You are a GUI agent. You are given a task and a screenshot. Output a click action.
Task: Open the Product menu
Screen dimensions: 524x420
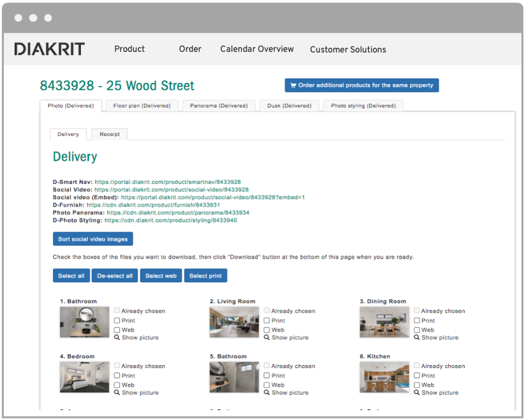point(130,49)
